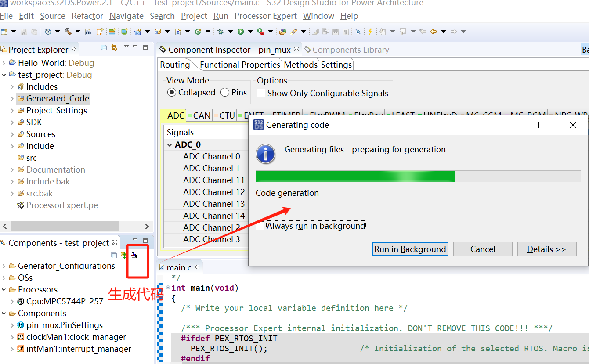
Task: Select clockMan1:clock_manager component
Action: 71,337
